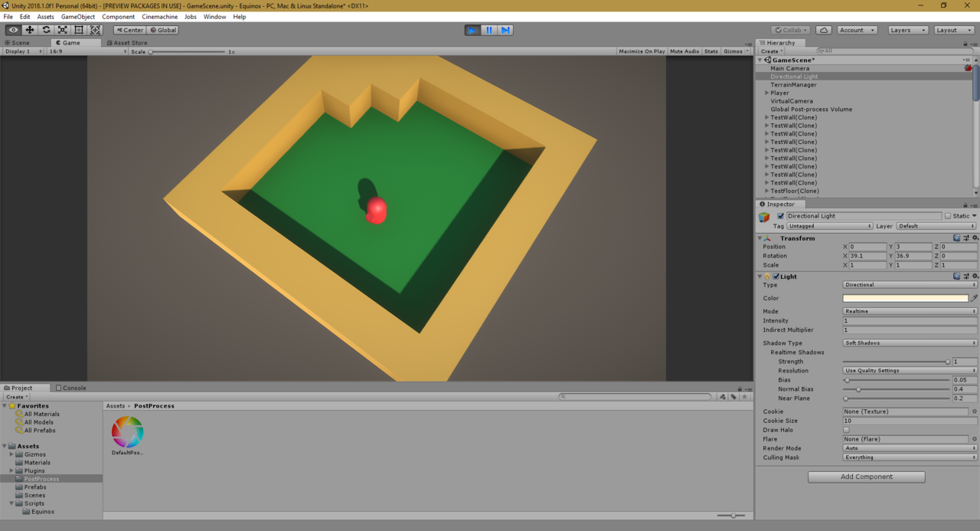The width and height of the screenshot is (980, 531).
Task: Pause the running game
Action: click(x=489, y=30)
